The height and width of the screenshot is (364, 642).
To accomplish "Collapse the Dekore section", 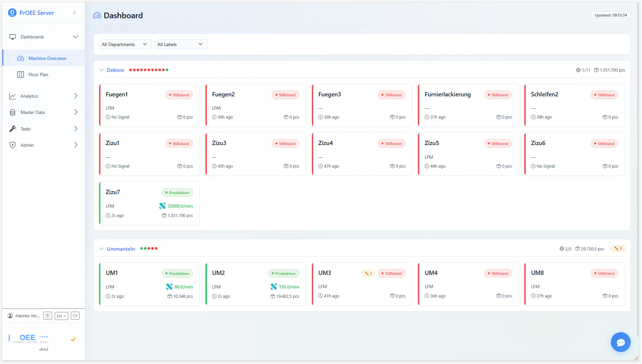I will (x=101, y=70).
